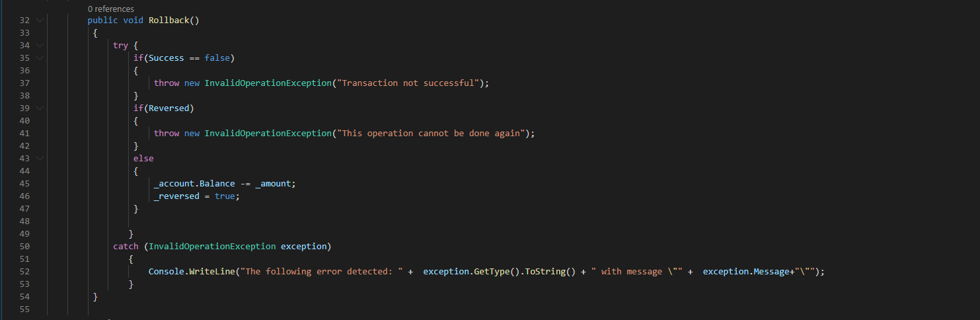Screen dimensions: 980x320
Task: Place cursor on _reversed = true statement
Action: (196, 196)
